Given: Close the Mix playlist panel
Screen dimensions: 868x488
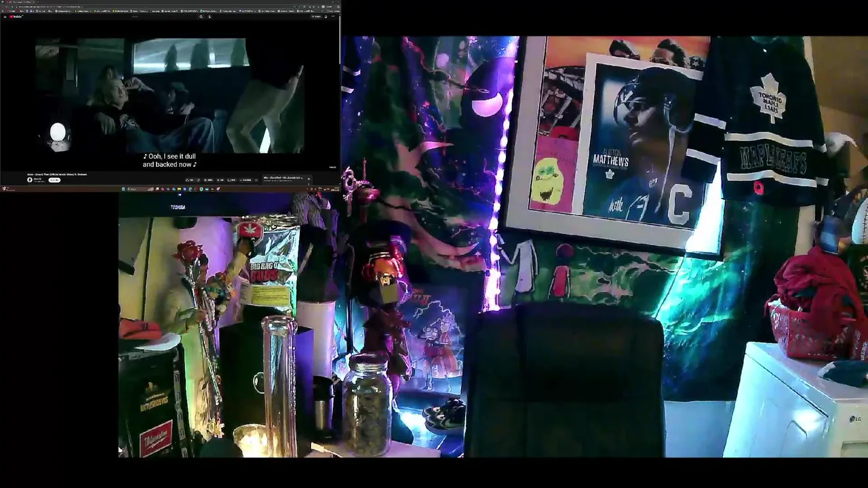Looking at the screenshot, I should coord(309,179).
